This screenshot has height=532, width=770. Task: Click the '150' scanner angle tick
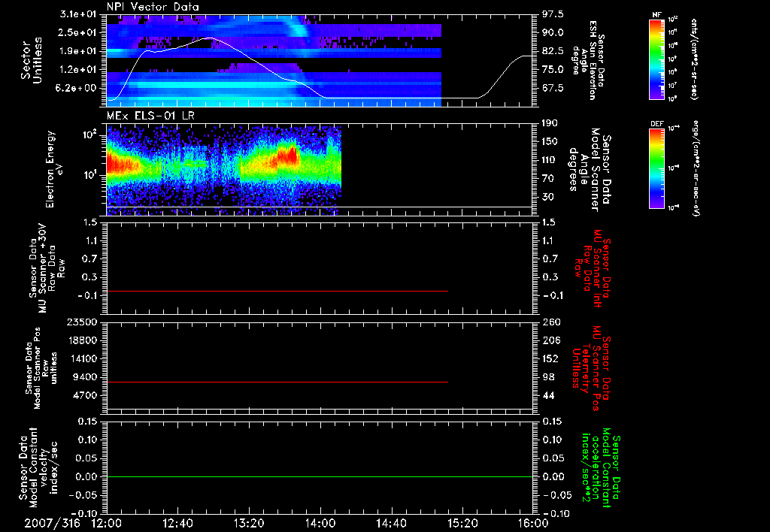550,141
